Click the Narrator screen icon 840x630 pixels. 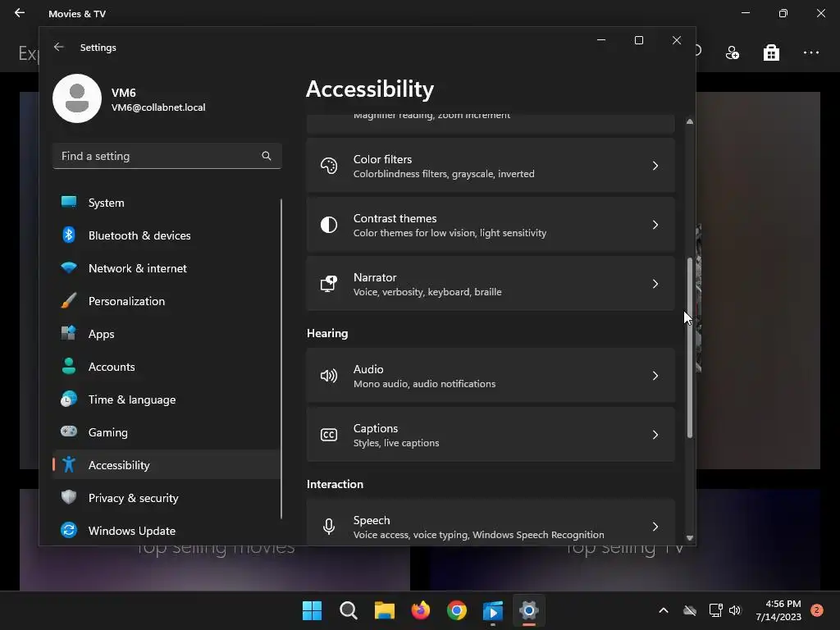click(329, 284)
